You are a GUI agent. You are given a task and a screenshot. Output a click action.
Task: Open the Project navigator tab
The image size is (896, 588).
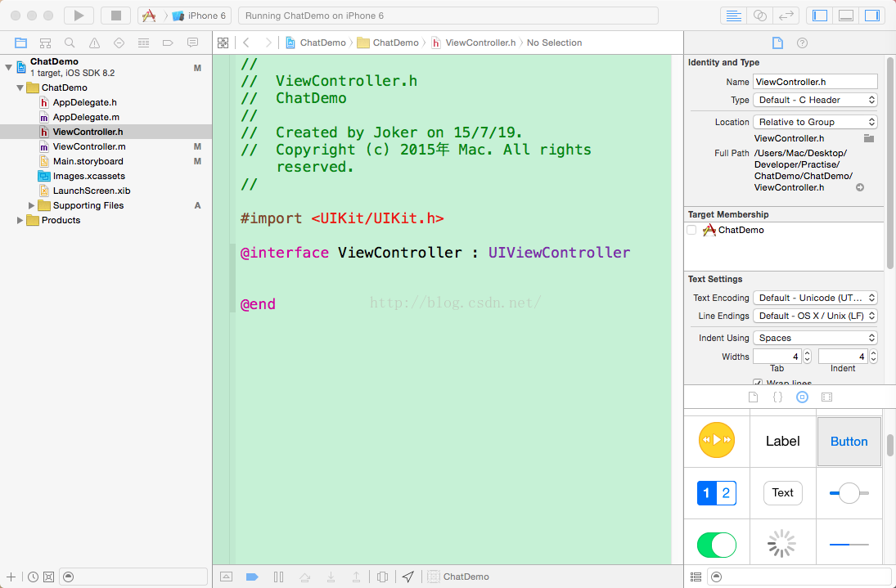coord(20,43)
